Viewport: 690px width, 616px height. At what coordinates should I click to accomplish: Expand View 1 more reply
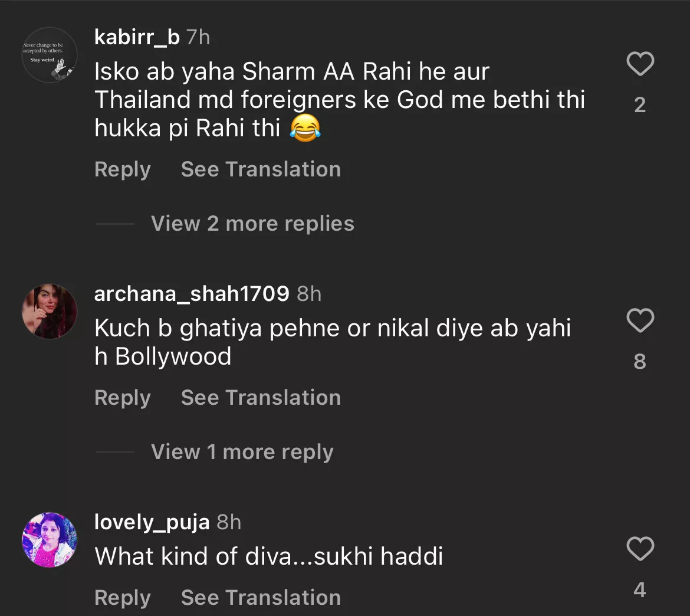click(242, 452)
